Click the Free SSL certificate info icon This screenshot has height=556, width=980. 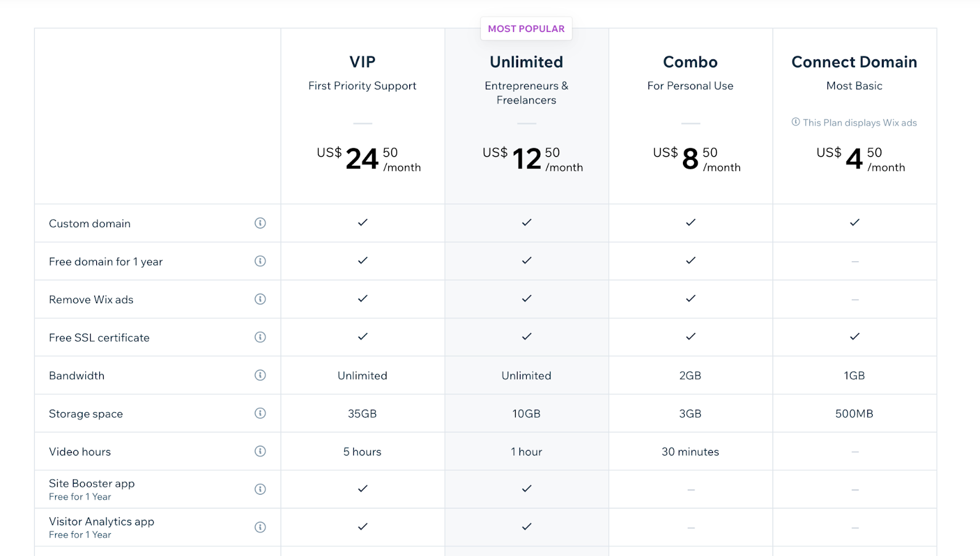260,337
